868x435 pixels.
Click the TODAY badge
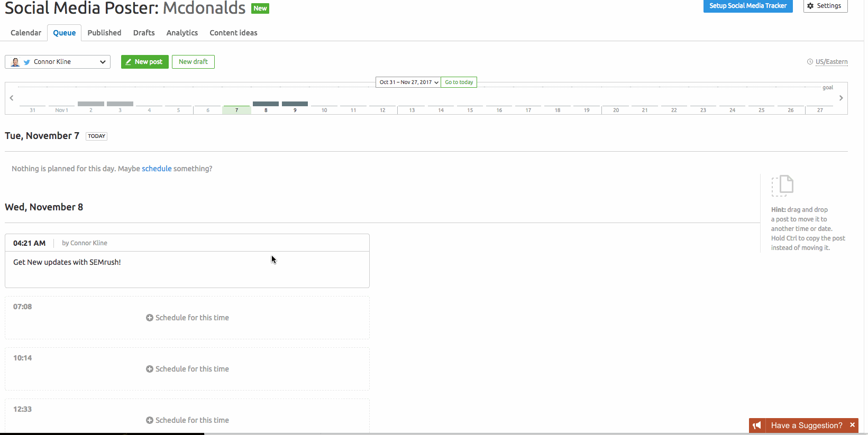pos(96,136)
